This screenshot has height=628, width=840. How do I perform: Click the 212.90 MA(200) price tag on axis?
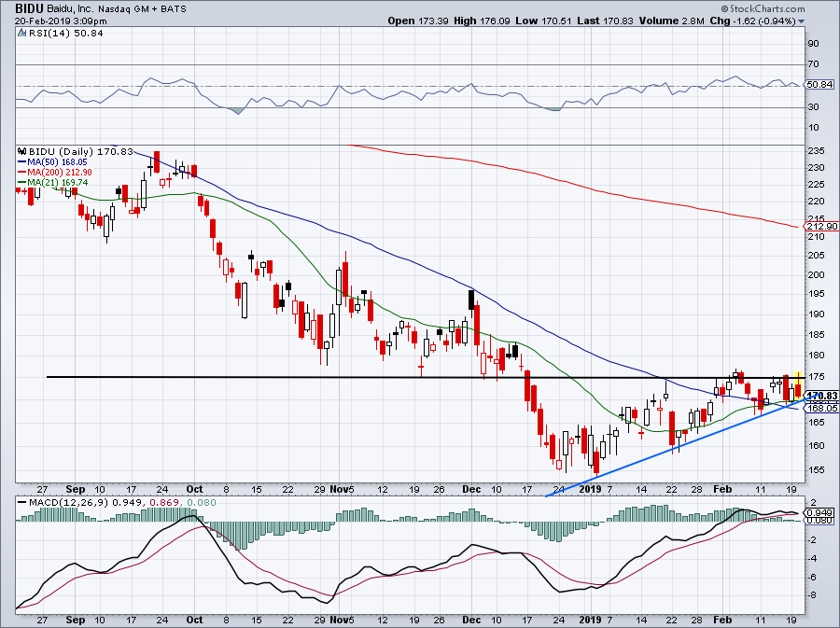[821, 226]
